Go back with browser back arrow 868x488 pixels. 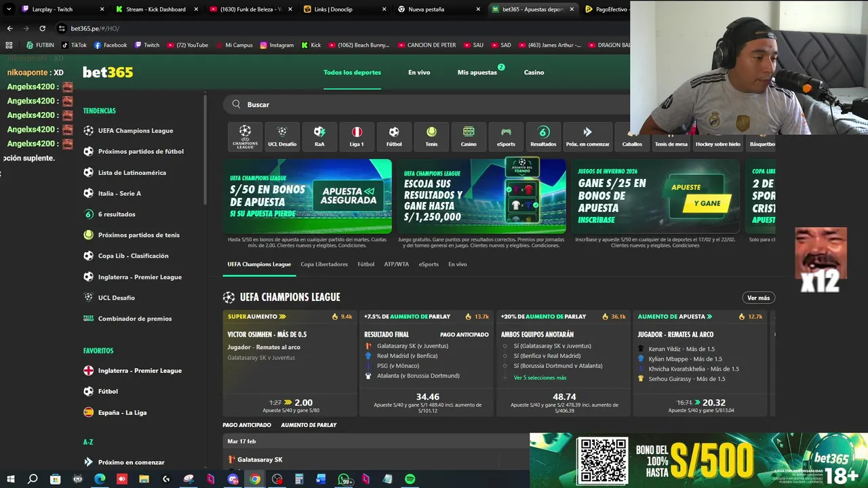[9, 28]
